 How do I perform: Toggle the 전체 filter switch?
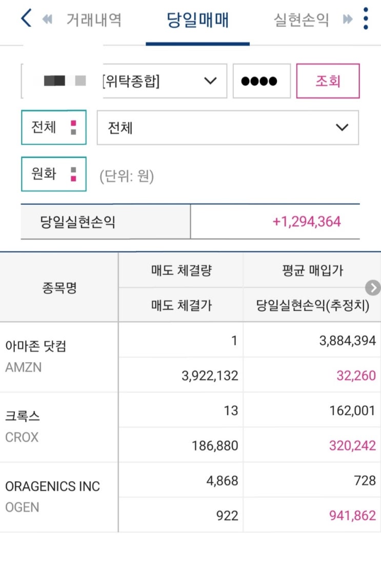(x=53, y=127)
